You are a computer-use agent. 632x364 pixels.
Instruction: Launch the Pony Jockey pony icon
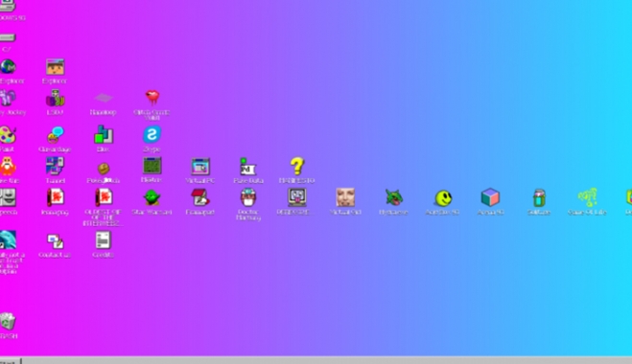[8, 98]
